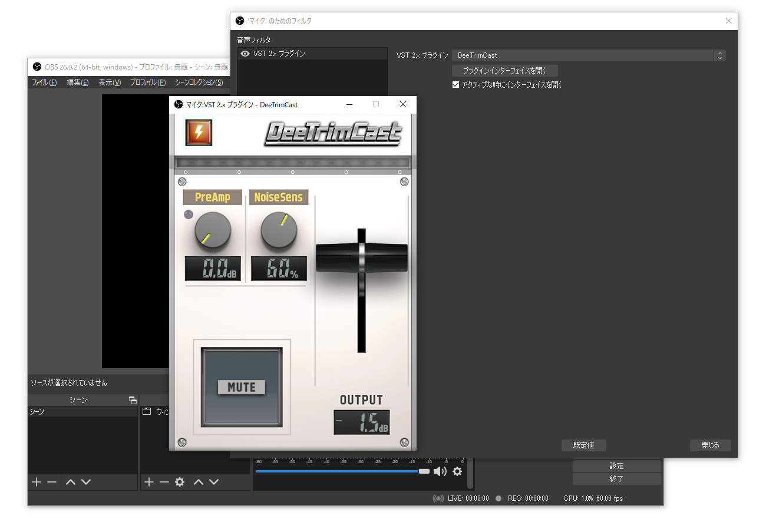Click the DeeTrimCast logo
Screen dimensions: 766x532
click(333, 134)
